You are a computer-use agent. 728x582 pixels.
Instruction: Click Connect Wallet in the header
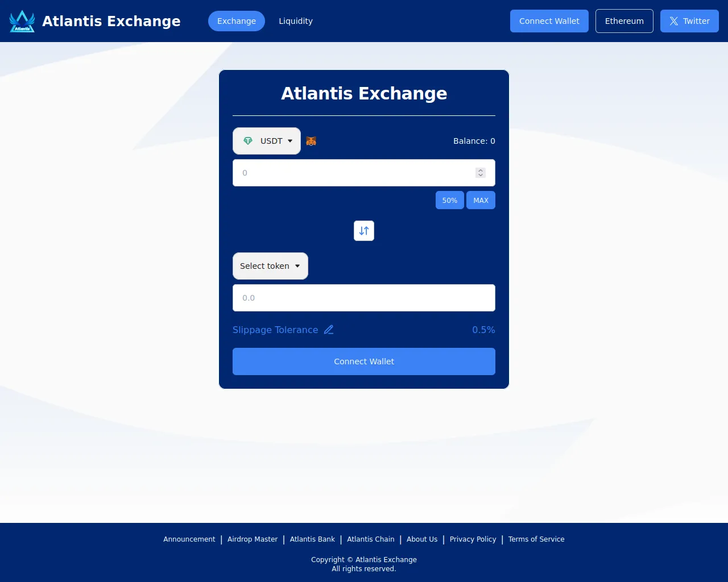point(549,21)
